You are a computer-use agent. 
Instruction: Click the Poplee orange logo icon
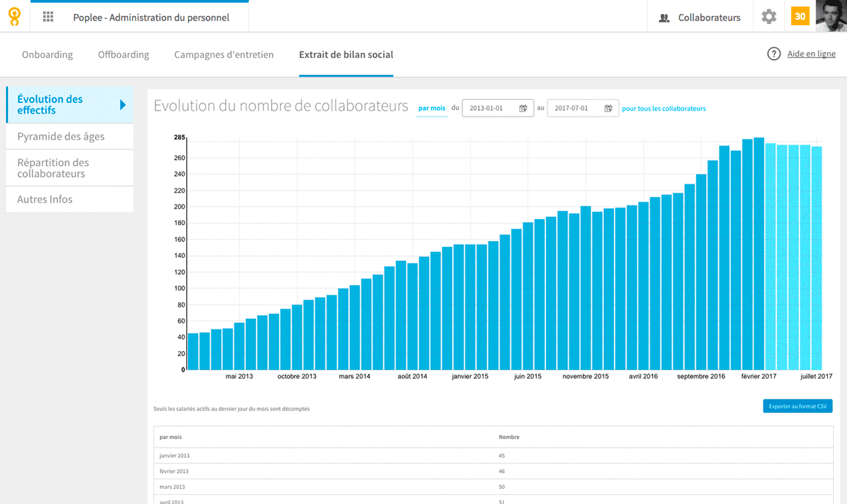click(15, 17)
